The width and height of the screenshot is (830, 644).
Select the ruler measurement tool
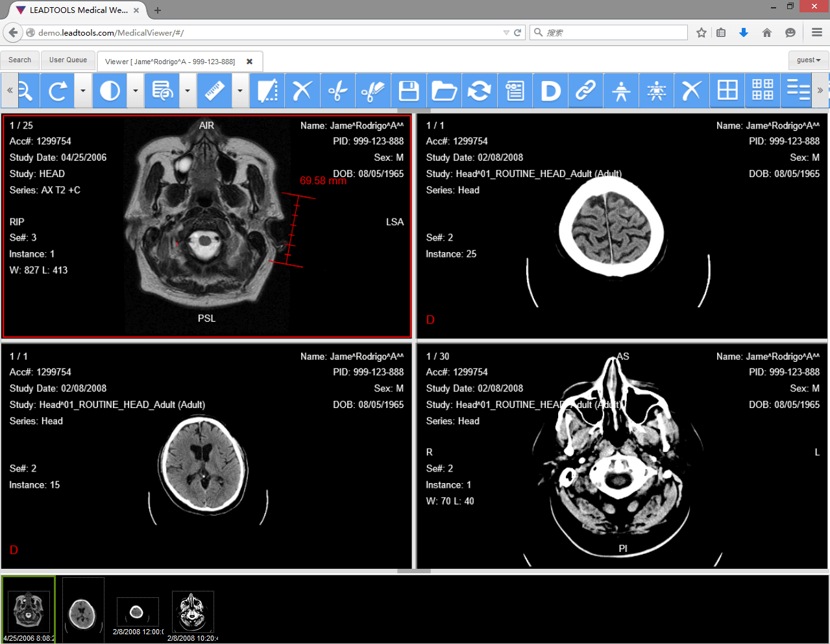coord(214,91)
